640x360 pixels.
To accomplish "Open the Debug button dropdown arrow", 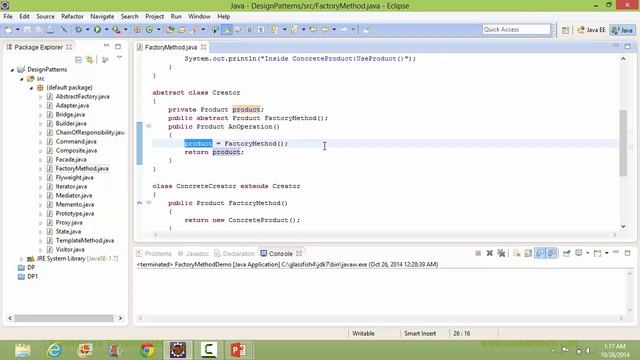I will click(87, 29).
